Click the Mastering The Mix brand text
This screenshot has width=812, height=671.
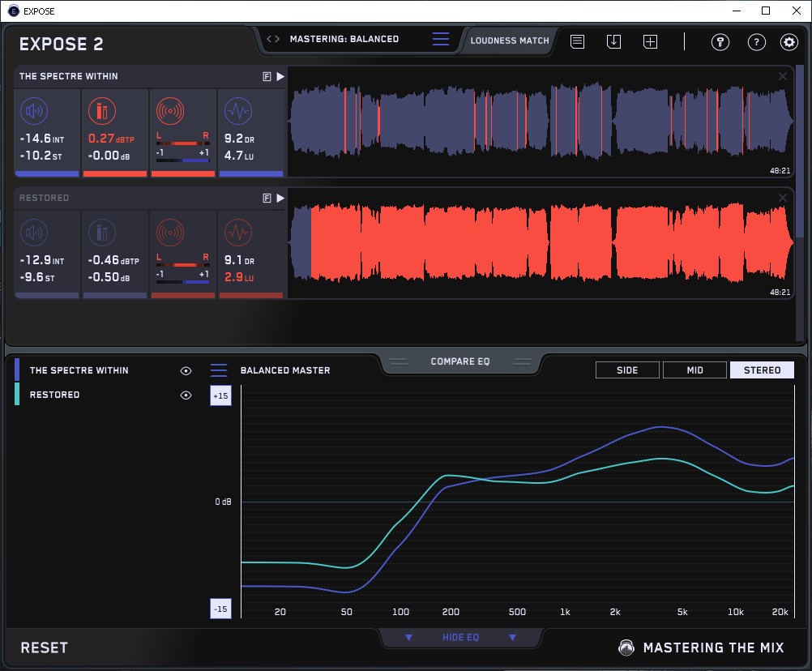714,647
